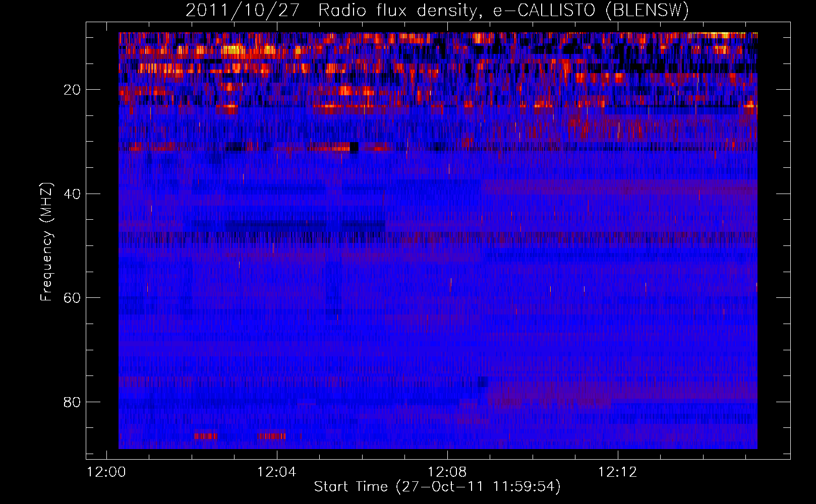Click the 80 frequency tick label
Viewport: 816px width, 504px height.
tap(72, 402)
